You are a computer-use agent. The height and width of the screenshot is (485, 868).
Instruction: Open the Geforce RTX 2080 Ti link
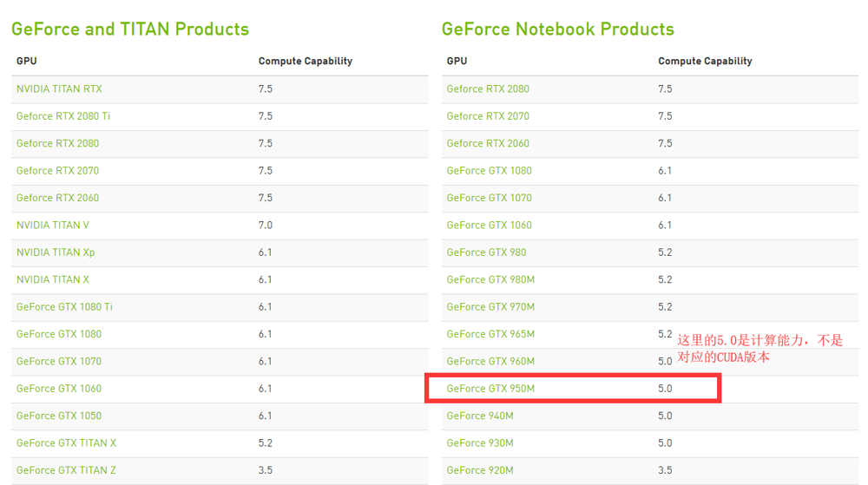pyautogui.click(x=63, y=116)
